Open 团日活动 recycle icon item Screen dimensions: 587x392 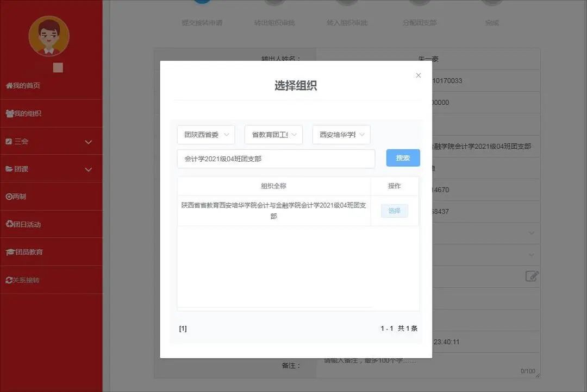[x=9, y=224]
